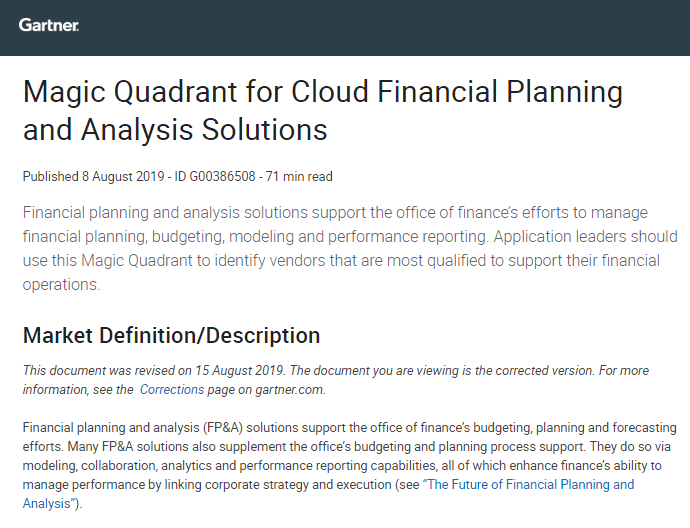Click "Application leaders should" in the summary

(585, 236)
